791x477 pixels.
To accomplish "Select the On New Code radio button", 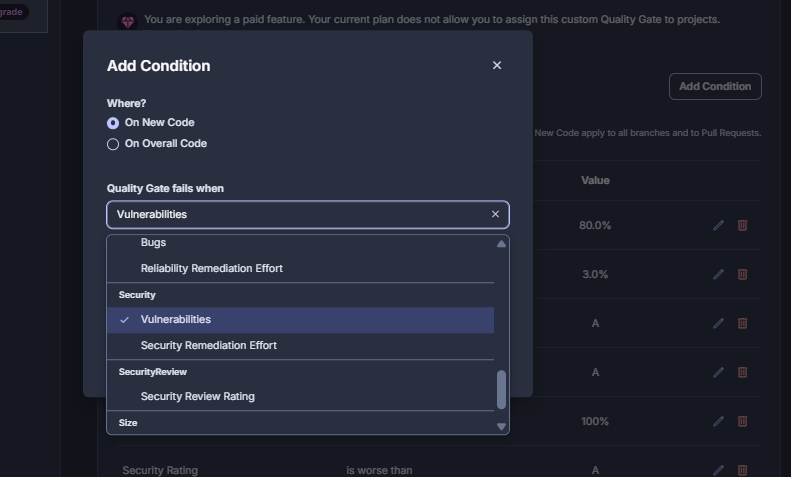I will (x=113, y=123).
